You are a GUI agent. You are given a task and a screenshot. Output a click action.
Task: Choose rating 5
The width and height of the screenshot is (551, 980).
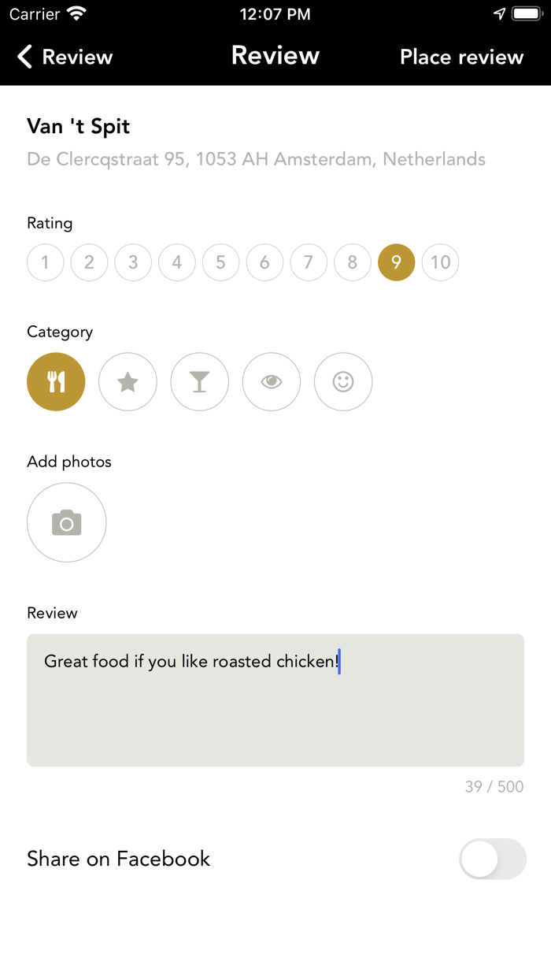tap(221, 262)
